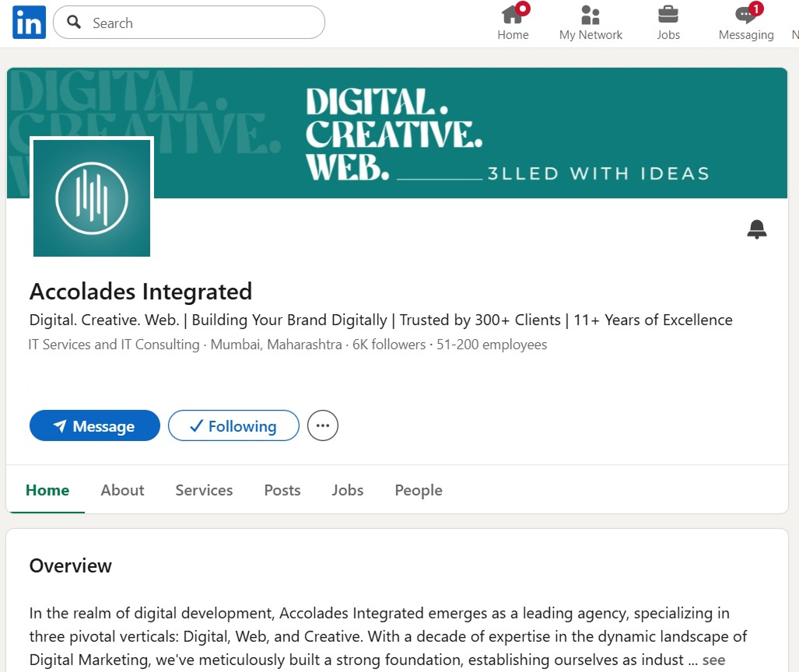
Task: Click the magnifier icon in the search bar
Action: pos(75,23)
